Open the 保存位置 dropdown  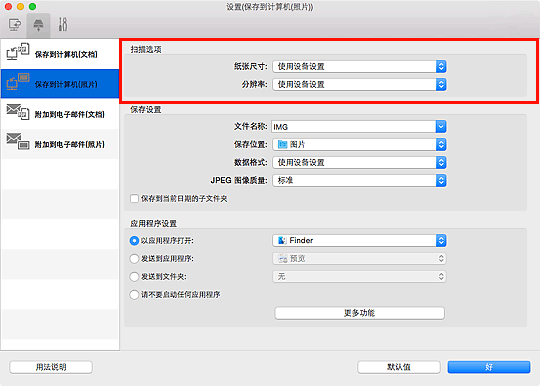(x=359, y=145)
